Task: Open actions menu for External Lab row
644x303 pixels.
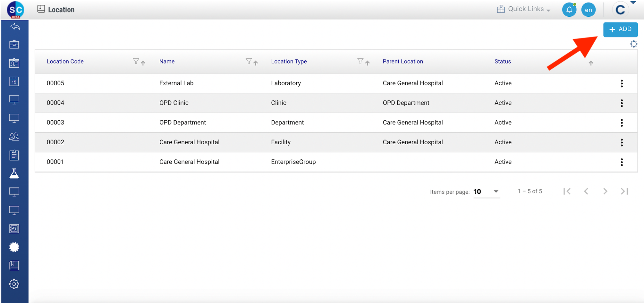Action: coord(622,83)
